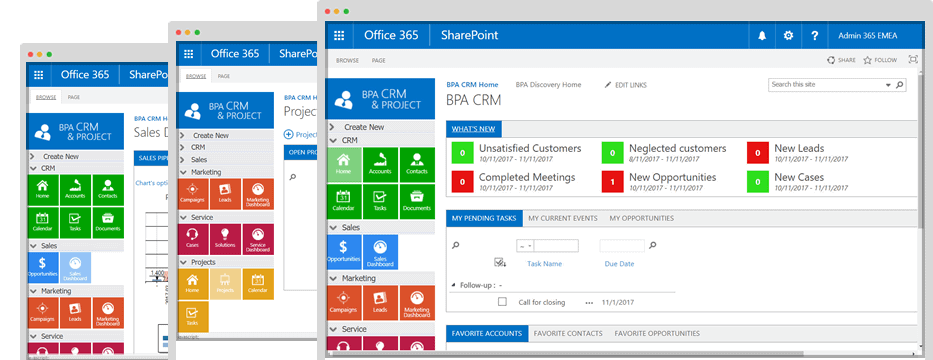Open the Admin 365 EMEA account menu
This screenshot has width=933, height=360.
point(868,36)
